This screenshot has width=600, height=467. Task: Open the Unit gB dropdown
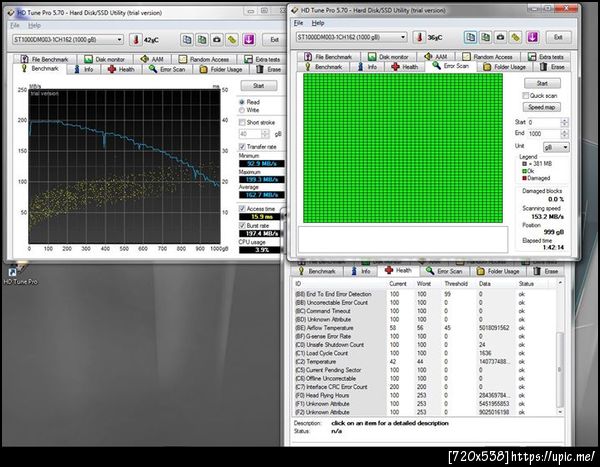click(556, 147)
